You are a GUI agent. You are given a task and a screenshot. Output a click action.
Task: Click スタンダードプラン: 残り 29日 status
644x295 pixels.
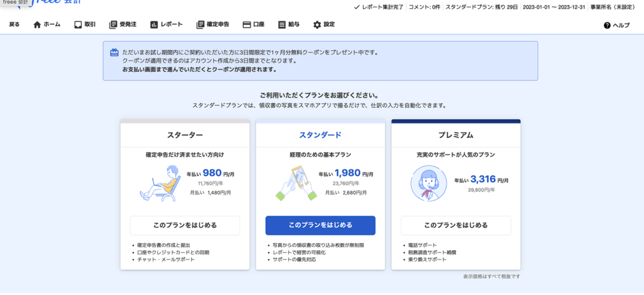[x=481, y=7]
